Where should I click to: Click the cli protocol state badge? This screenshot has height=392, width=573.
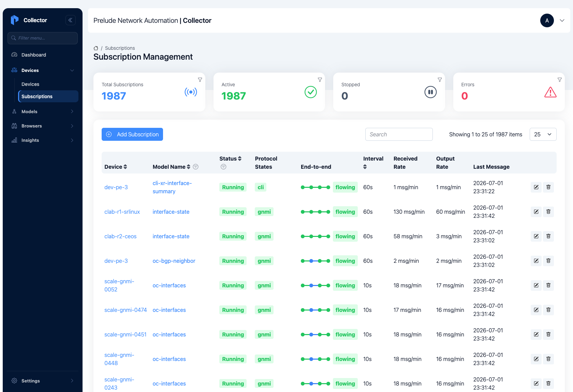261,187
